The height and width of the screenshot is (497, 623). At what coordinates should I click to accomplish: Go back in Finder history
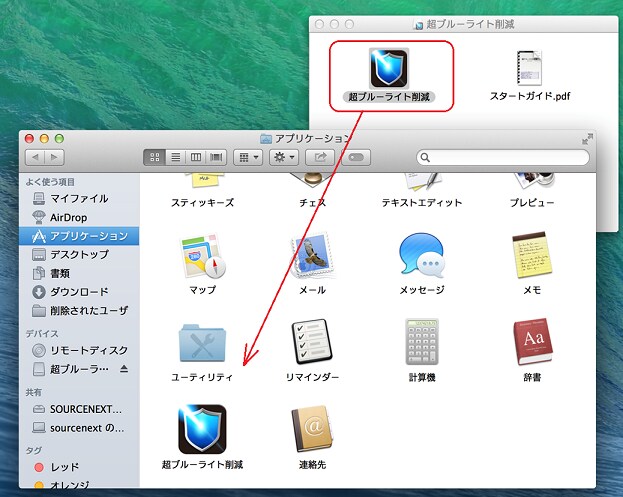pyautogui.click(x=35, y=157)
